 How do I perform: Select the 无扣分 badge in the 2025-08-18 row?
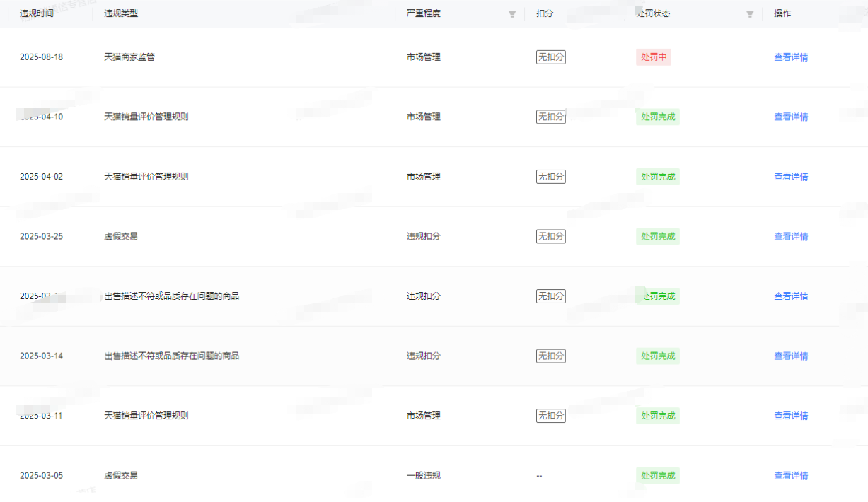pos(550,57)
